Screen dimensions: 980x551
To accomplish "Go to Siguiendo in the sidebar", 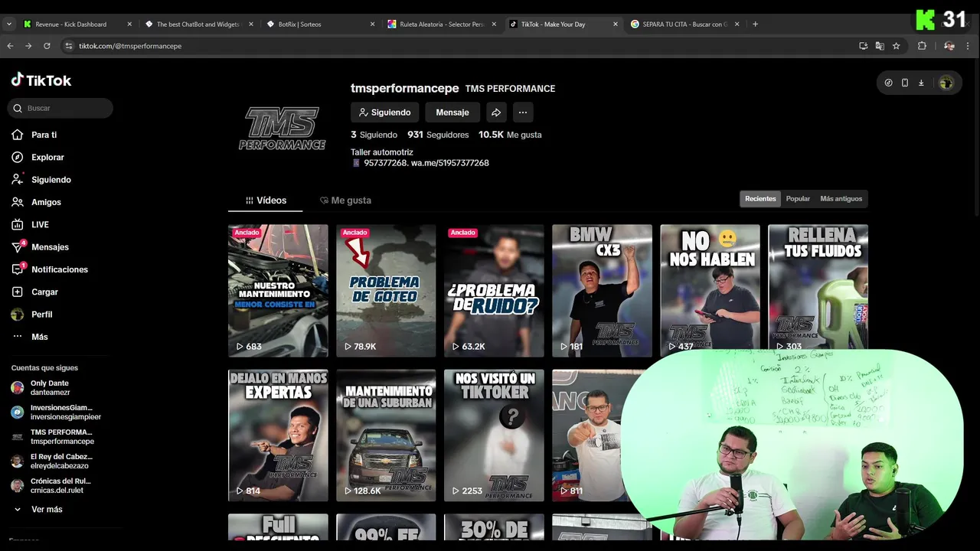I will (41, 180).
